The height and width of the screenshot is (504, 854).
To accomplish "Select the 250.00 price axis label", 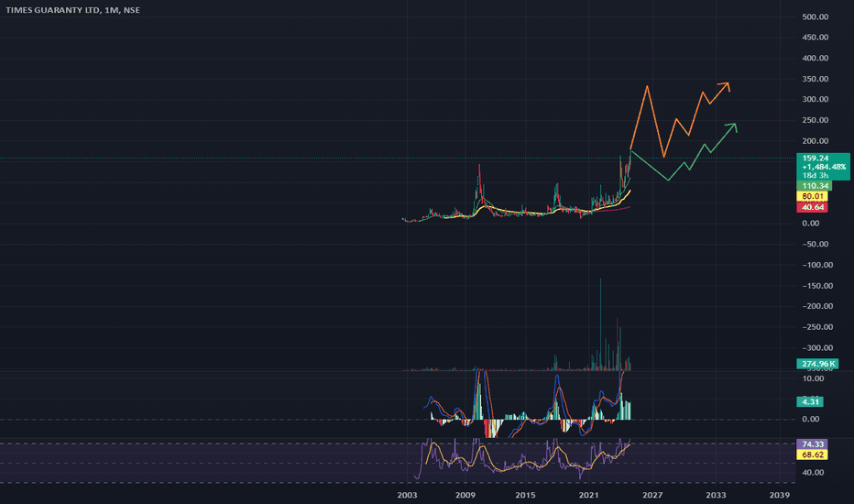I will pos(815,120).
